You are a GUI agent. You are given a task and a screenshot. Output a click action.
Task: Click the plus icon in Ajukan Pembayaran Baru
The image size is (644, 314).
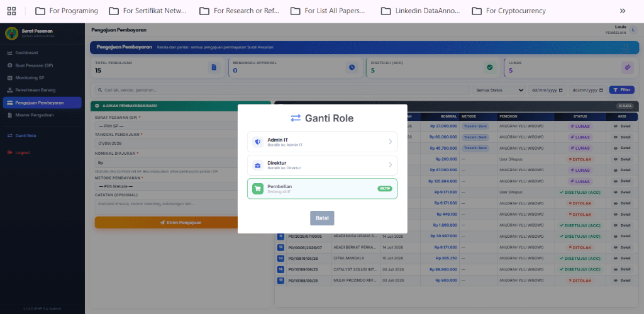tap(97, 106)
